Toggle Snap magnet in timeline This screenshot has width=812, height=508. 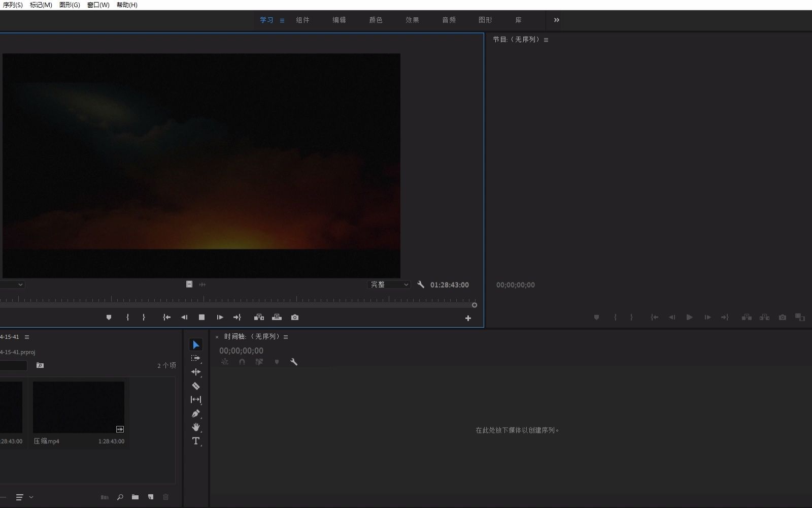(x=242, y=362)
